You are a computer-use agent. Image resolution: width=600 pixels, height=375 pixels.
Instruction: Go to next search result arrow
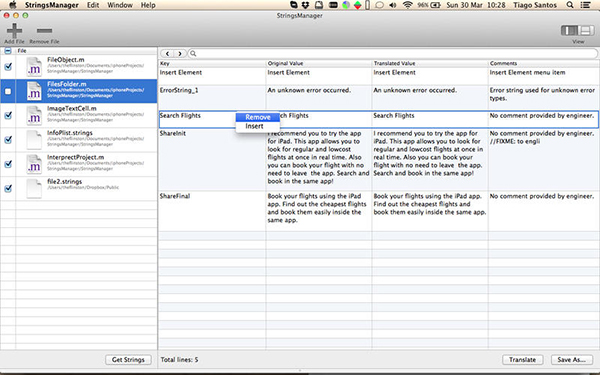(180, 54)
